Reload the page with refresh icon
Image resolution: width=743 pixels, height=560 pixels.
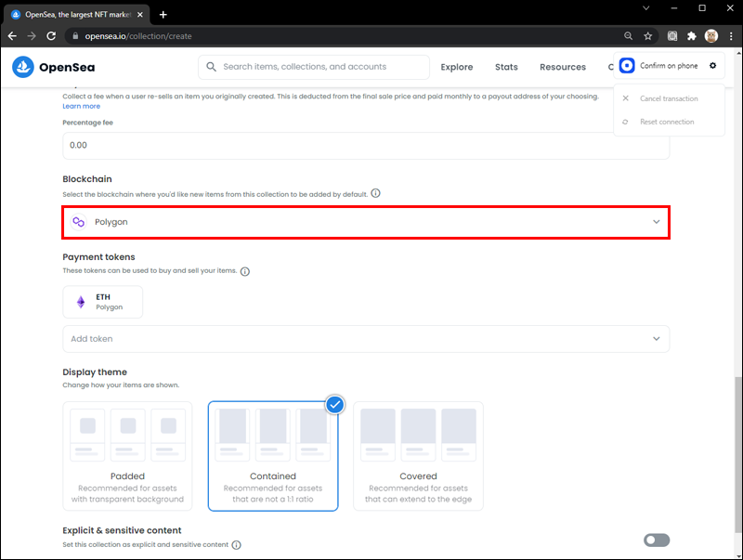tap(51, 36)
